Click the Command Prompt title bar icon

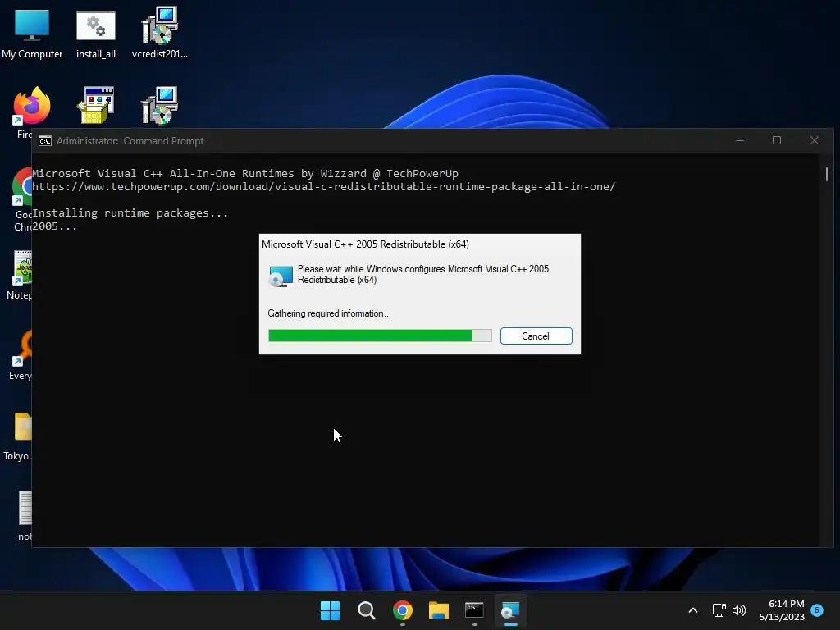45,141
